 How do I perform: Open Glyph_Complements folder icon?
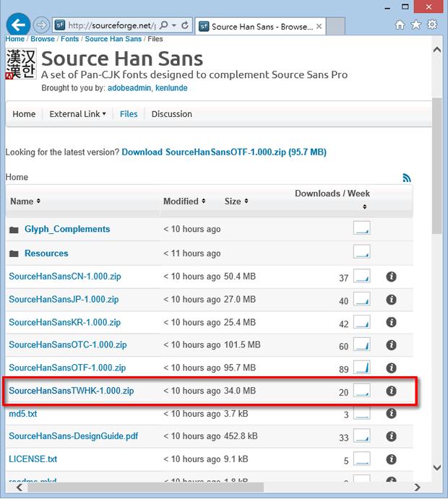coord(14,230)
